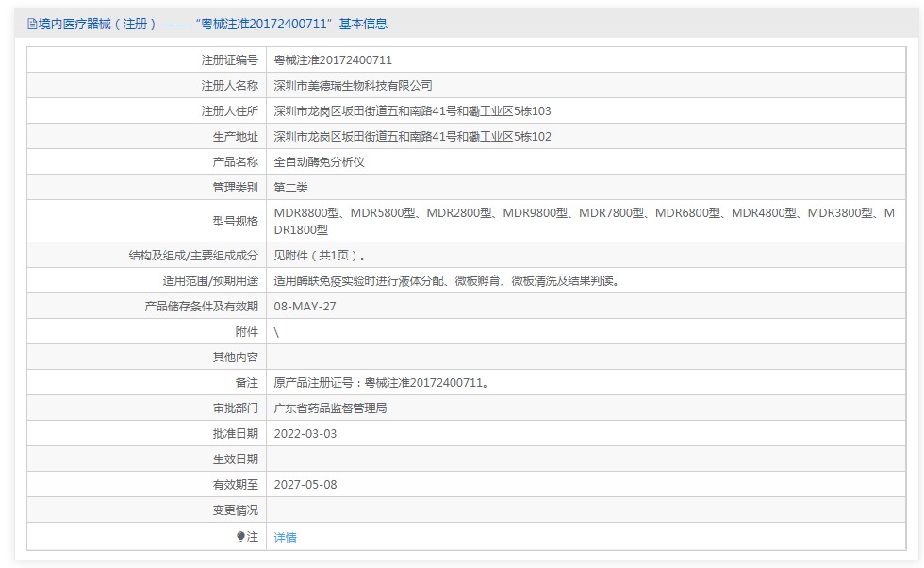Click the 生效日期 label
This screenshot has width=924, height=568.
click(x=235, y=459)
